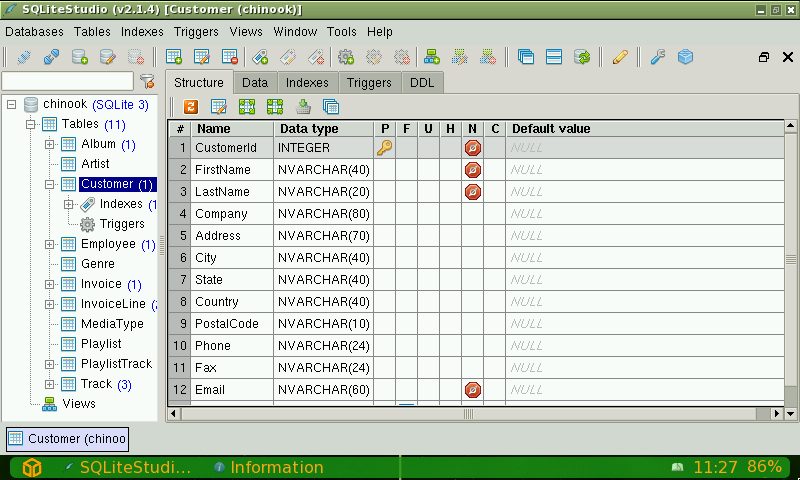This screenshot has width=800, height=480.
Task: Click the connect to database plug icon
Action: click(x=23, y=57)
